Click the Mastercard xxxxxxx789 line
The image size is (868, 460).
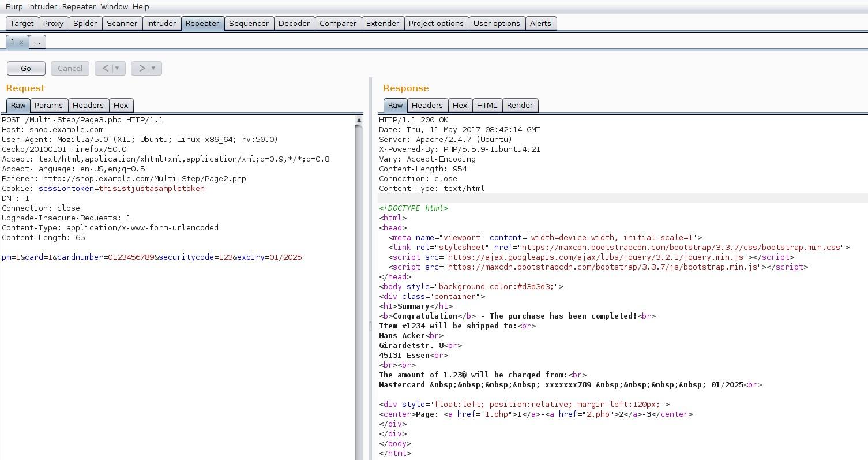570,385
